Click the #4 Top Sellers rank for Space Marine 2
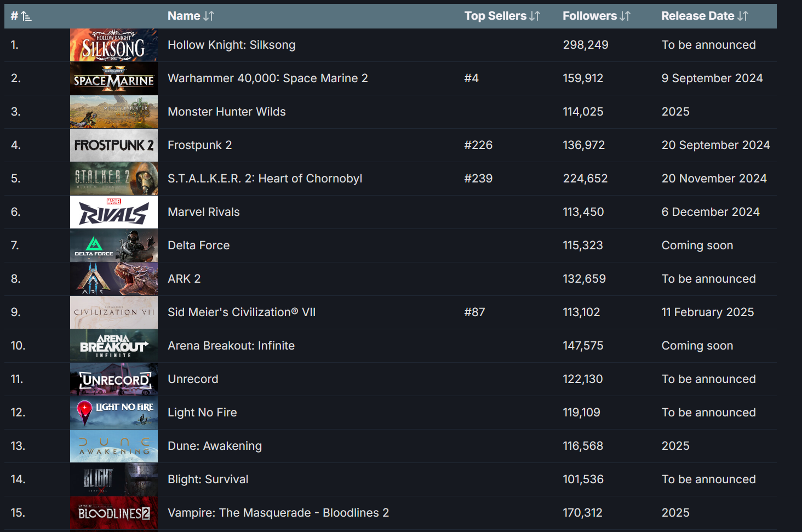Viewport: 802px width, 532px height. [472, 78]
